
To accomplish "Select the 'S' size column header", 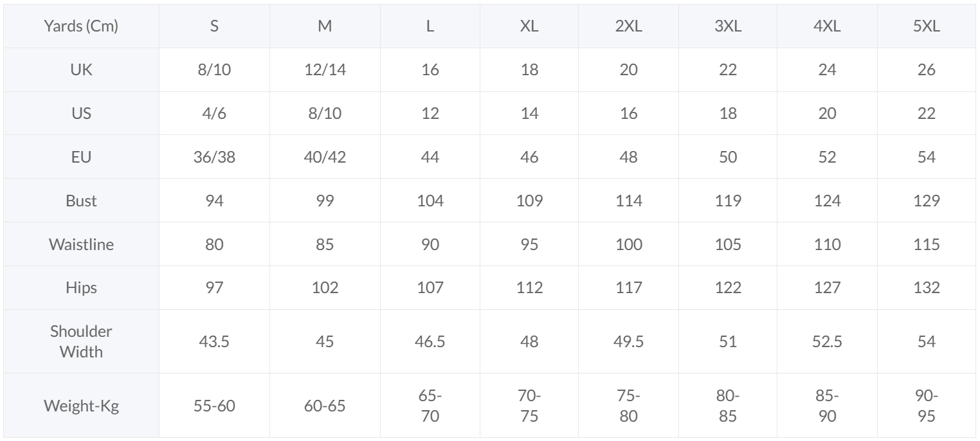I will point(214,26).
